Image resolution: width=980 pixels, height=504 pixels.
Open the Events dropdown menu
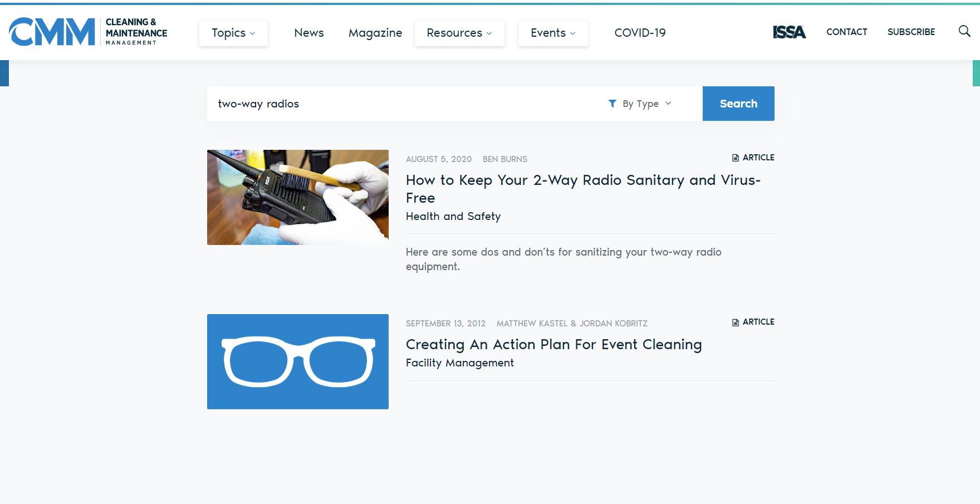(x=553, y=33)
